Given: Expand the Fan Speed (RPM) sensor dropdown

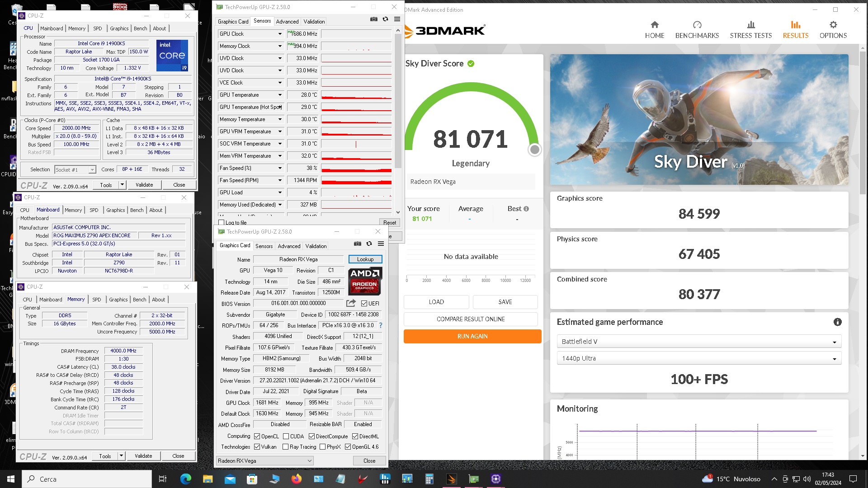Looking at the screenshot, I should [280, 180].
